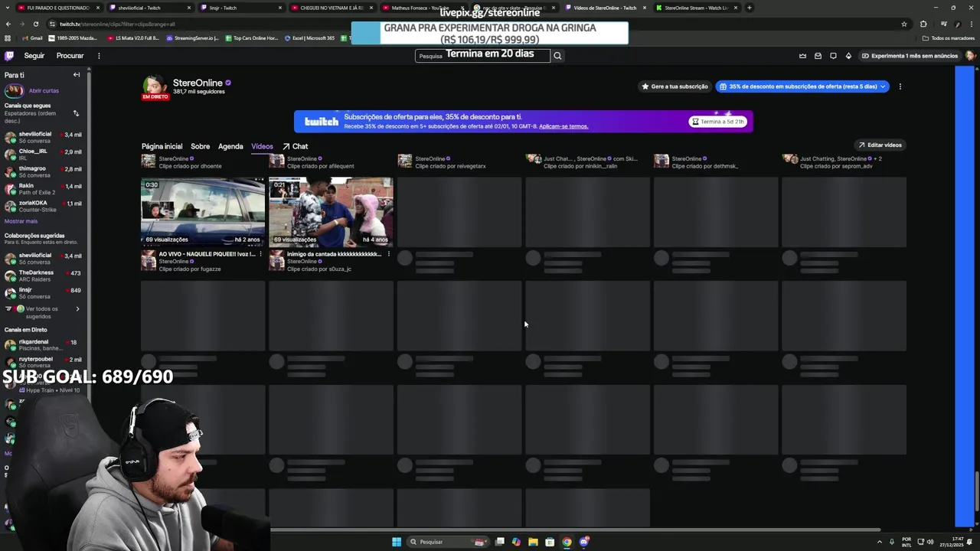The width and height of the screenshot is (980, 551).
Task: Open options for inimigo da cantada clip
Action: click(388, 254)
